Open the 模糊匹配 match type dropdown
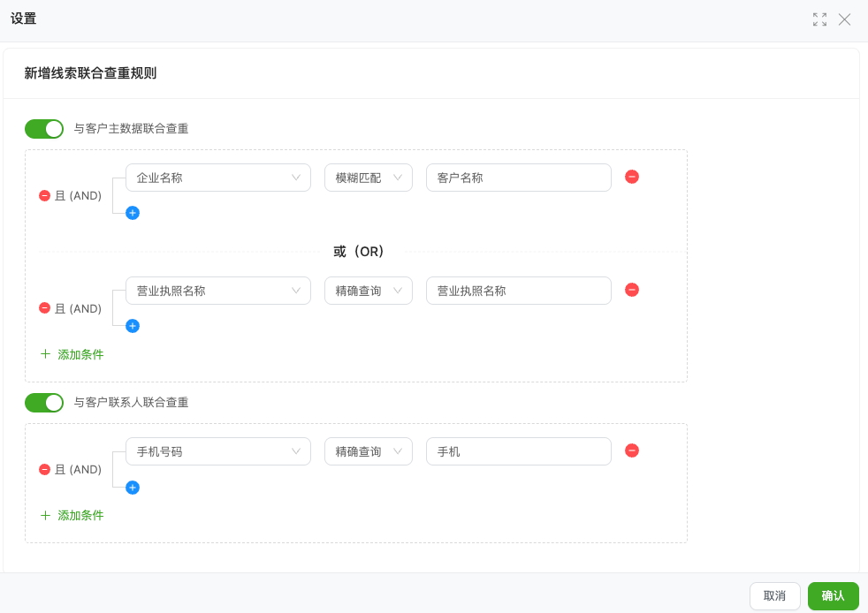 click(x=368, y=178)
